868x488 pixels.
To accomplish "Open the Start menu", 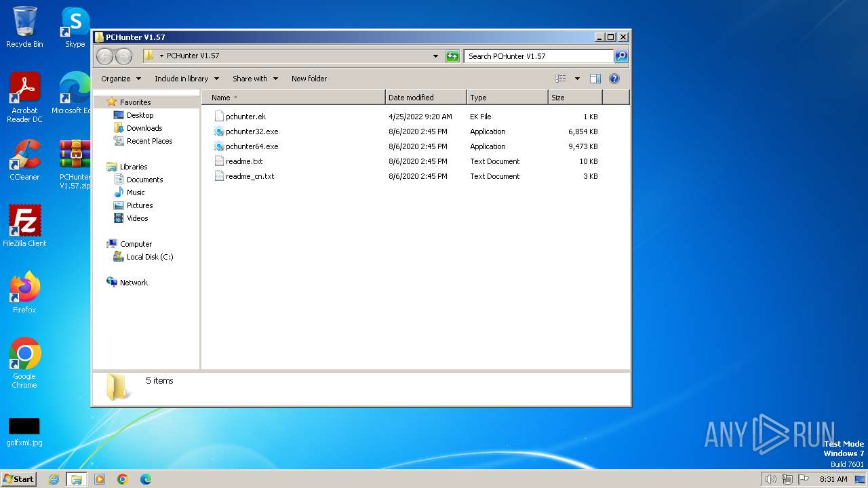I will pyautogui.click(x=19, y=479).
